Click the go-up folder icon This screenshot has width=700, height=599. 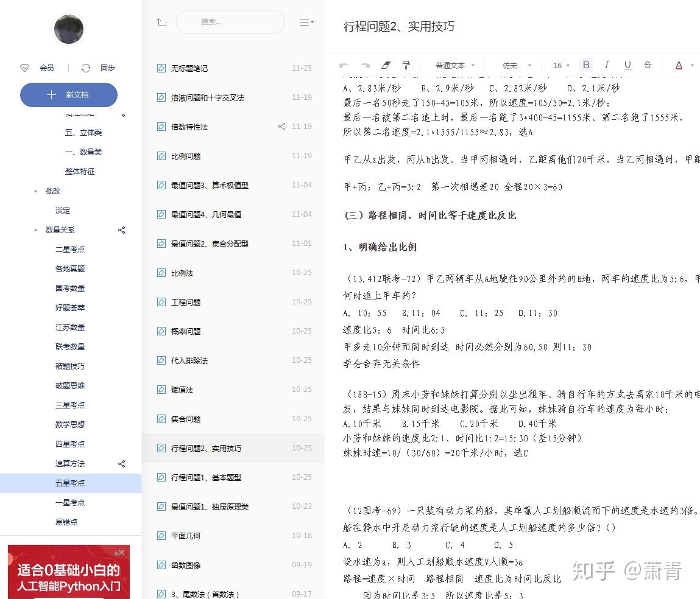point(161,22)
